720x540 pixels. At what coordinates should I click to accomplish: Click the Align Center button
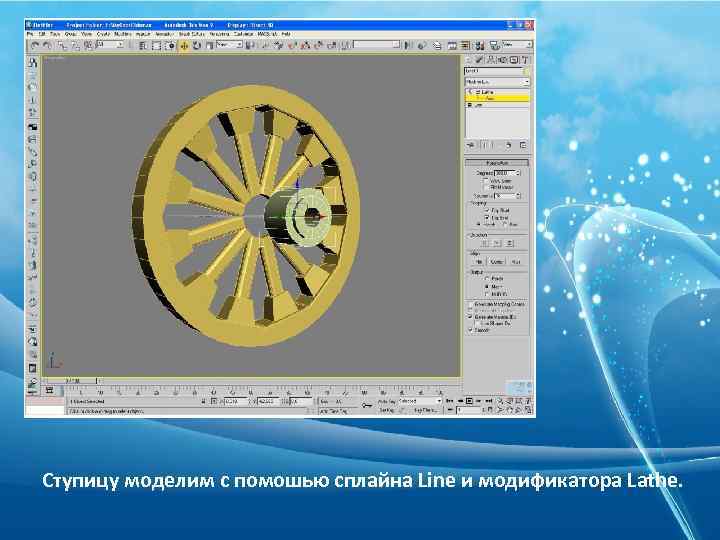tap(497, 262)
